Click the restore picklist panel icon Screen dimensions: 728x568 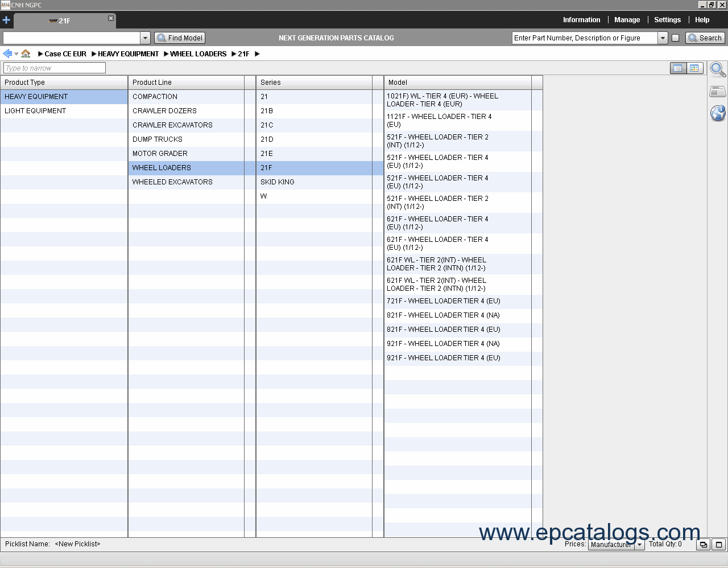(703, 545)
